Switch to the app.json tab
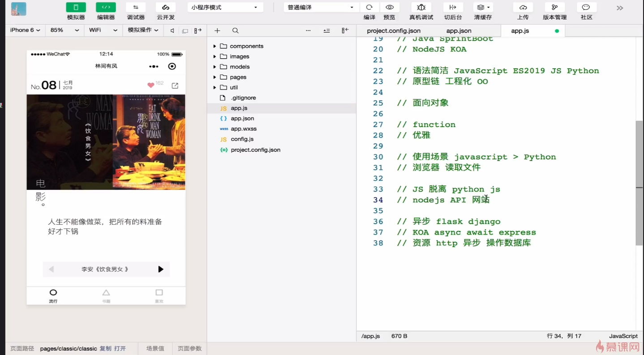 pyautogui.click(x=459, y=30)
